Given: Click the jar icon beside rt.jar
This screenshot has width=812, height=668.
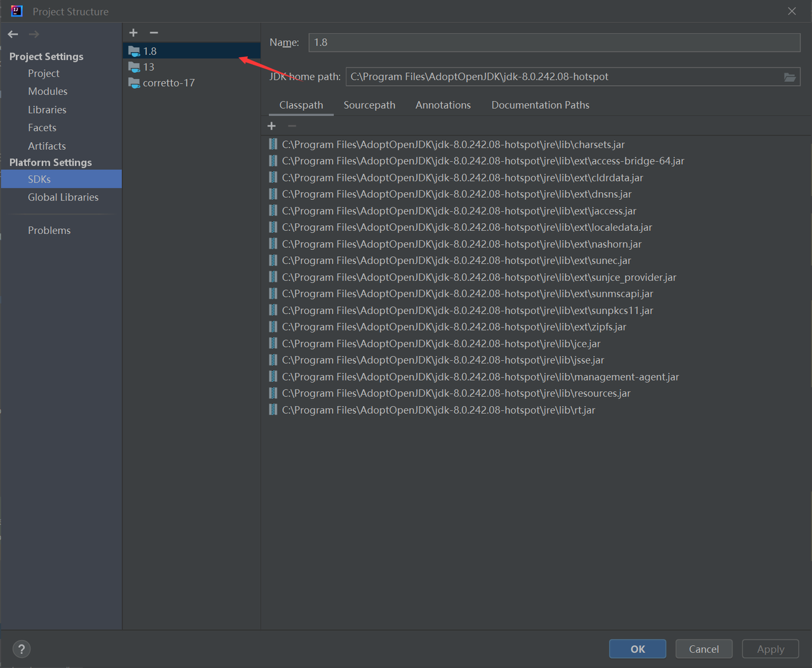Looking at the screenshot, I should [x=272, y=410].
